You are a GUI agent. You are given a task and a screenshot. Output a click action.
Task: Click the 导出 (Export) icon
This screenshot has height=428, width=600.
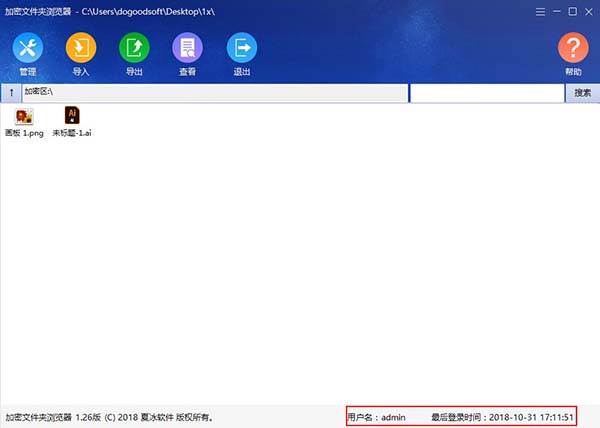pyautogui.click(x=134, y=48)
